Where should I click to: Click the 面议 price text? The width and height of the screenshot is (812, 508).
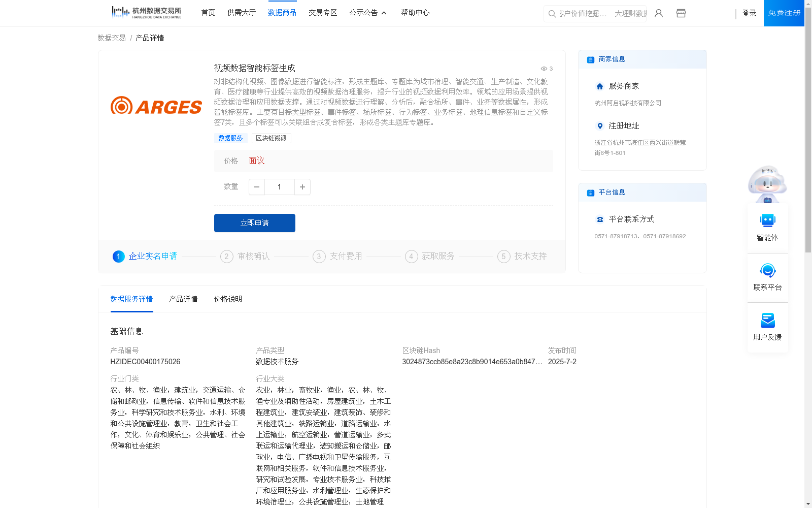256,161
